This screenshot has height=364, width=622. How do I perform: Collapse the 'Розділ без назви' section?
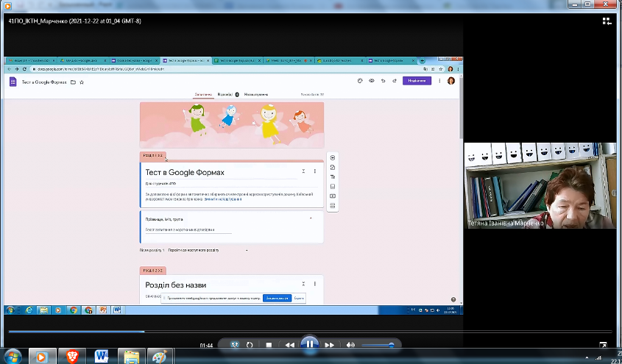pyautogui.click(x=303, y=284)
